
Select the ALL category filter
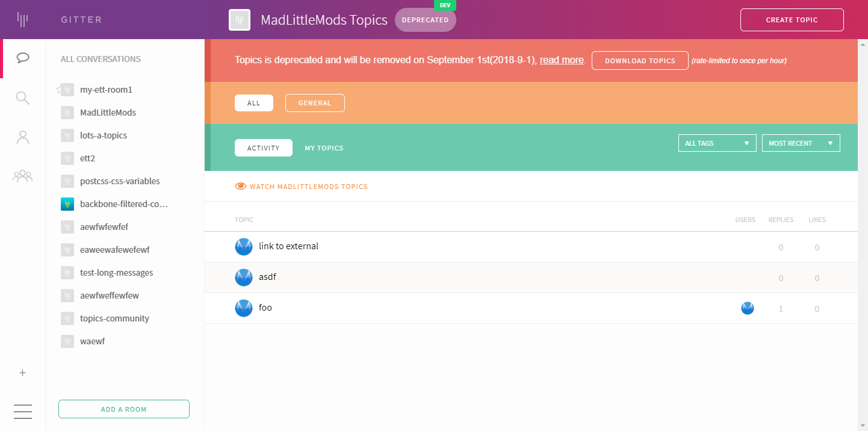pyautogui.click(x=254, y=103)
